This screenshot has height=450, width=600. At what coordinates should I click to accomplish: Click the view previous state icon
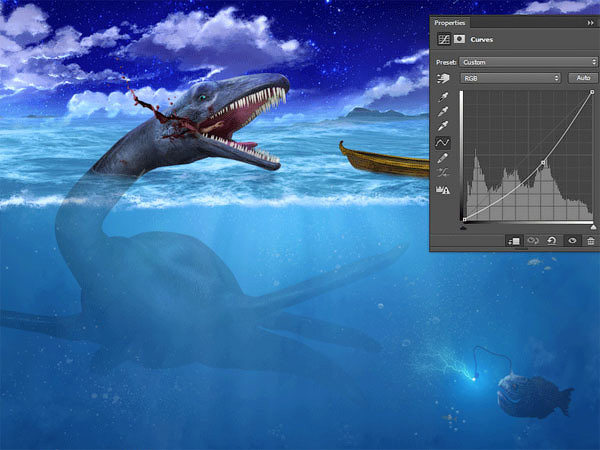pyautogui.click(x=533, y=241)
